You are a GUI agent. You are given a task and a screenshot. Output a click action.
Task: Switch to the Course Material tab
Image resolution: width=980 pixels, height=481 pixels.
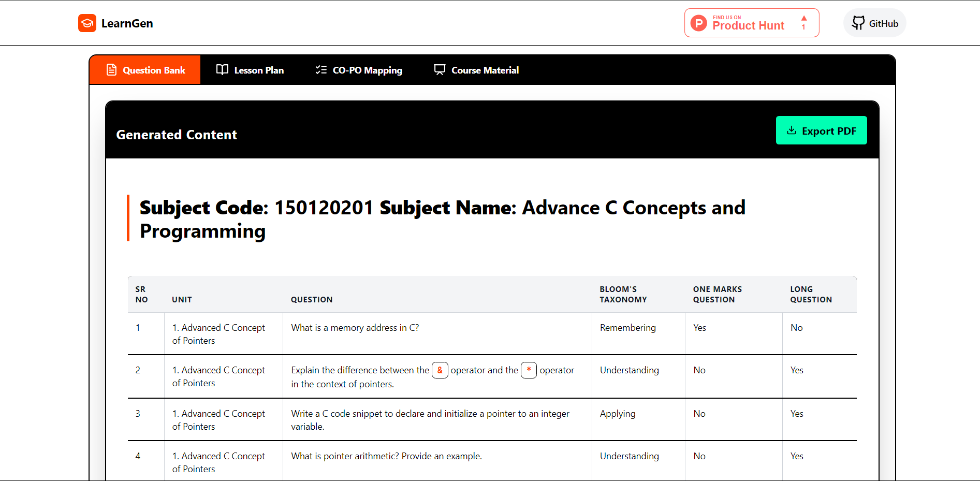tap(476, 70)
